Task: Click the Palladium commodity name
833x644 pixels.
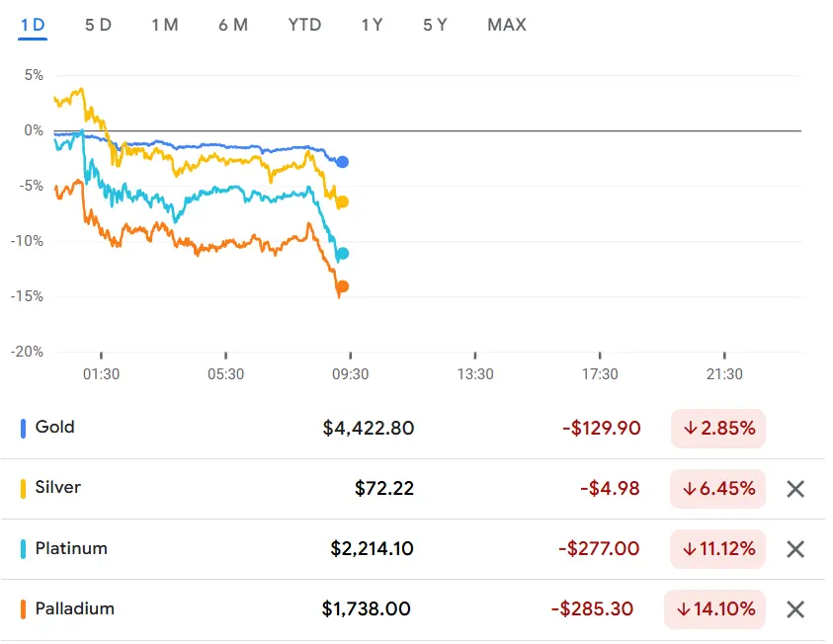Action: click(x=74, y=608)
